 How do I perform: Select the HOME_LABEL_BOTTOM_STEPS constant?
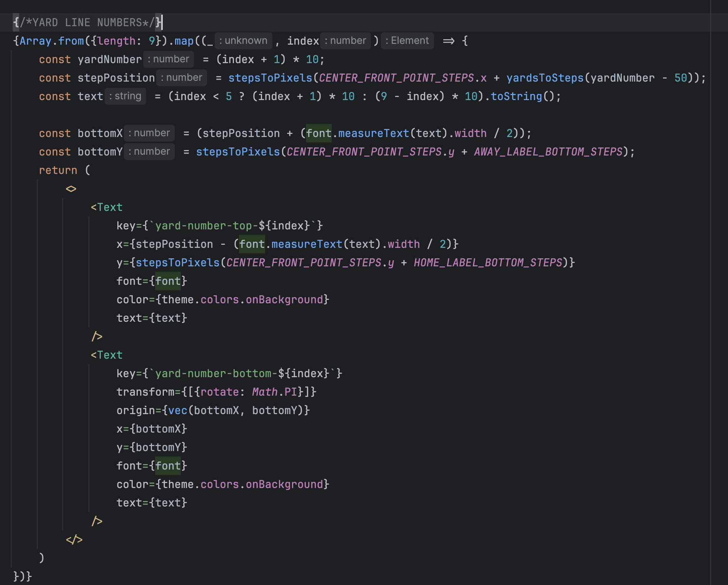pos(488,263)
